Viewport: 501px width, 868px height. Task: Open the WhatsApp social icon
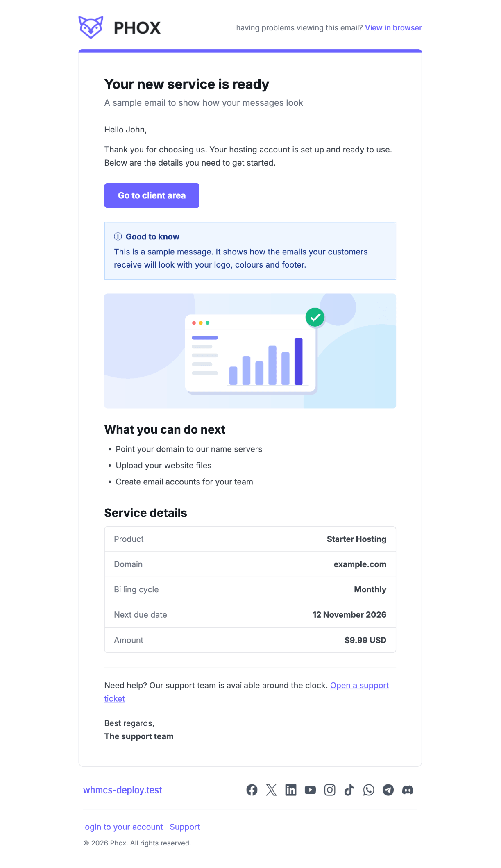[x=369, y=790]
